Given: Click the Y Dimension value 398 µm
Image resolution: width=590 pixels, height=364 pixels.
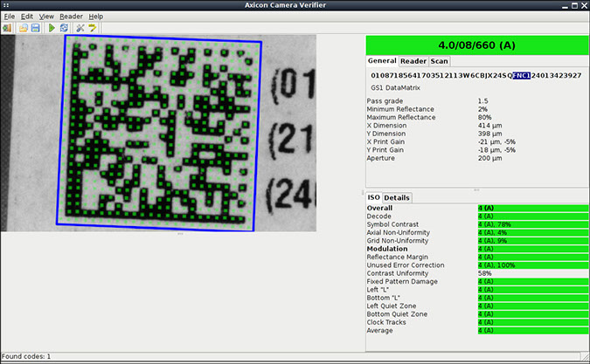Looking at the screenshot, I should 489,134.
